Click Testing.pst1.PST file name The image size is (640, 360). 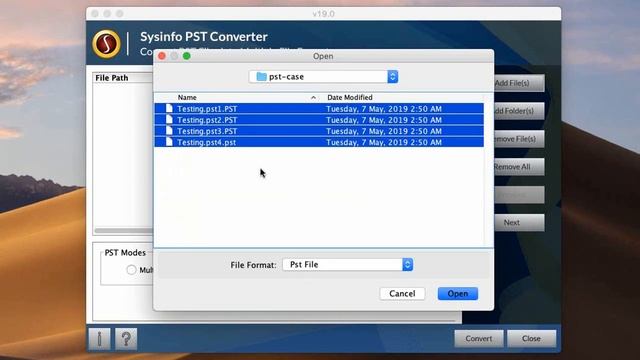pyautogui.click(x=207, y=109)
